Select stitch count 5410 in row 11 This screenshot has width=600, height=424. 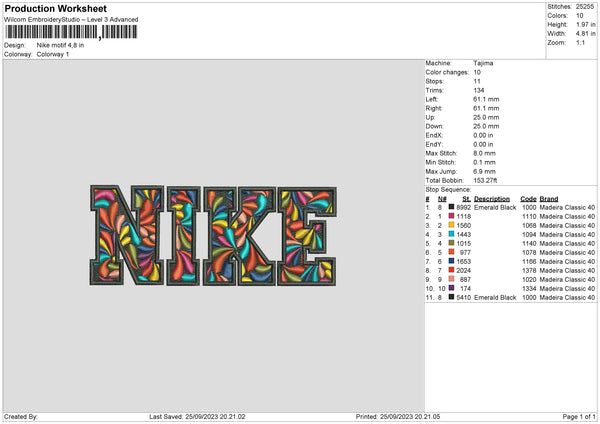tap(463, 297)
